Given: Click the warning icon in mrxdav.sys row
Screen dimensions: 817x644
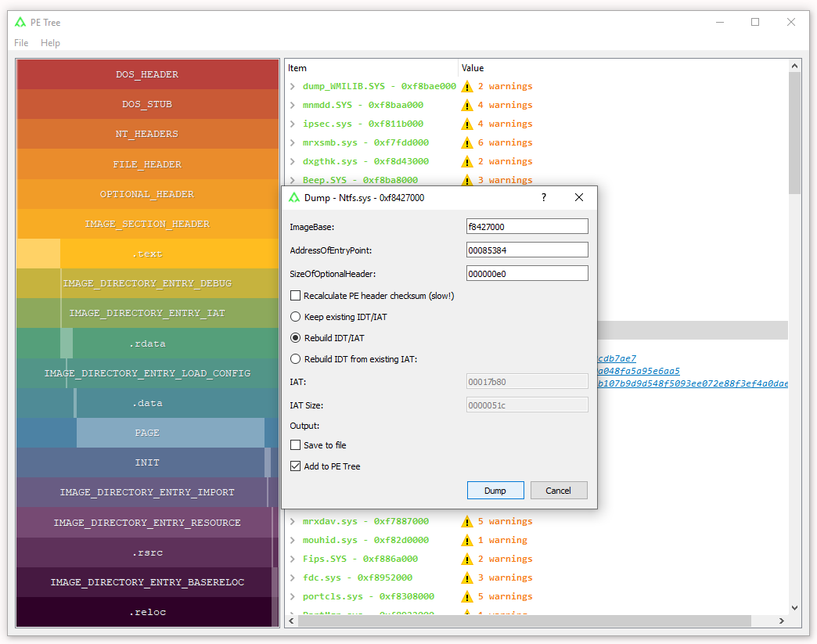Looking at the screenshot, I should [x=467, y=522].
